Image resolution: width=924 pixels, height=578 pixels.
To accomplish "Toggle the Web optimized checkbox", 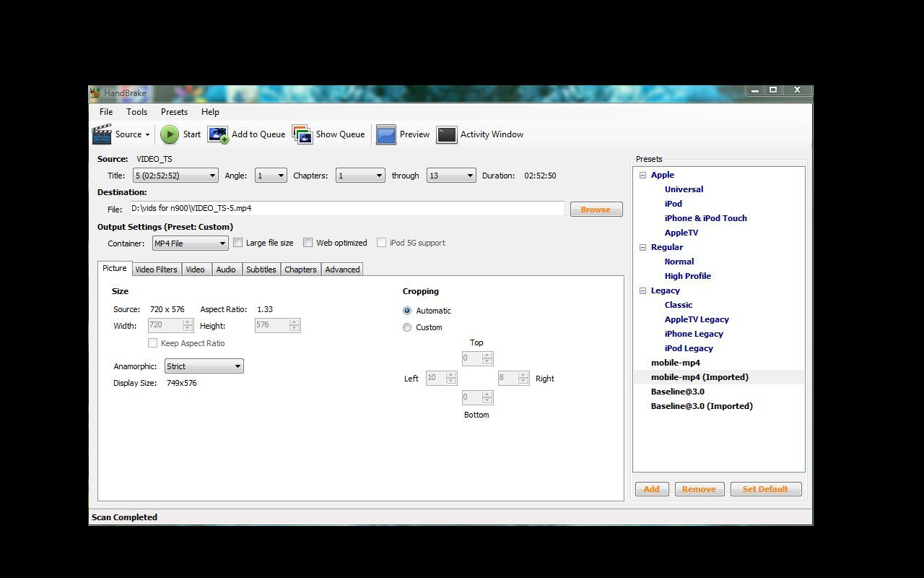I will [308, 243].
